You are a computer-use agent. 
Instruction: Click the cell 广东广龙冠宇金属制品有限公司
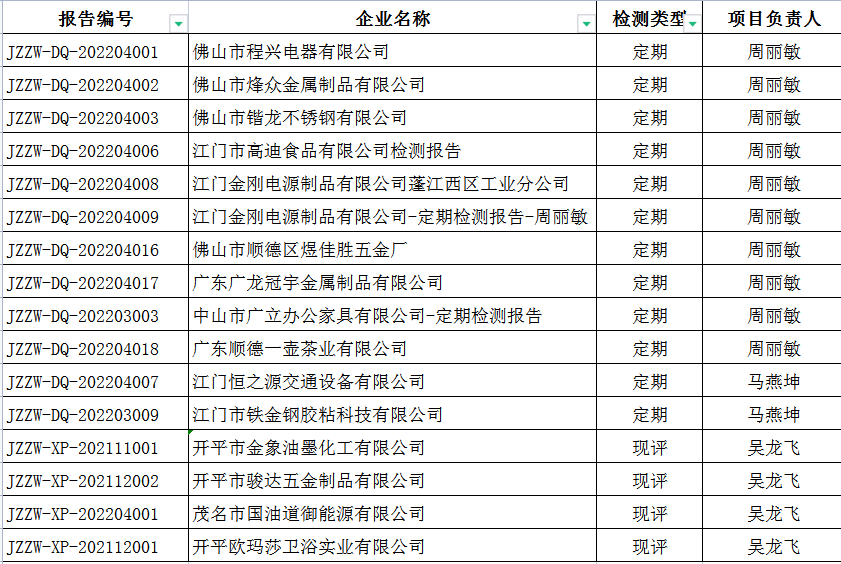click(x=318, y=283)
